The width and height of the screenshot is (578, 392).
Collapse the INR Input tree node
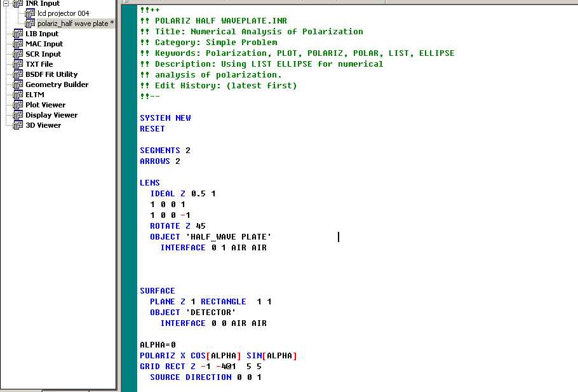point(6,3)
